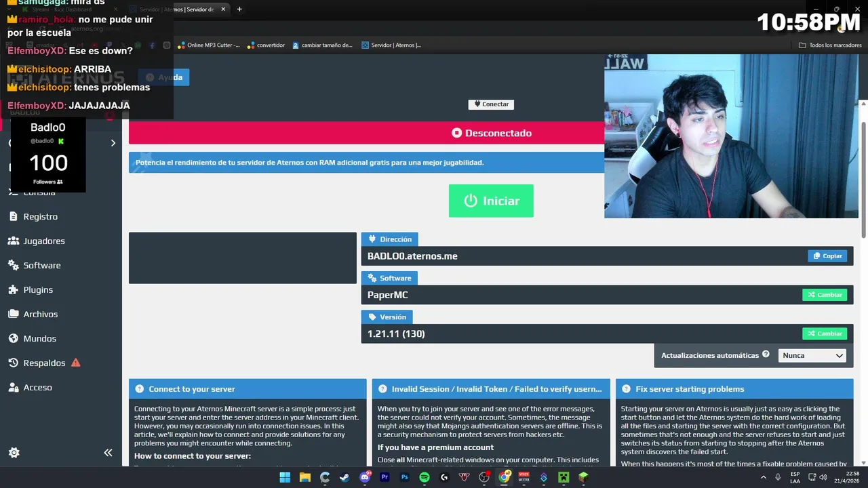Open the Online MP3 Cutter bookmark
868x488 pixels.
[x=209, y=45]
